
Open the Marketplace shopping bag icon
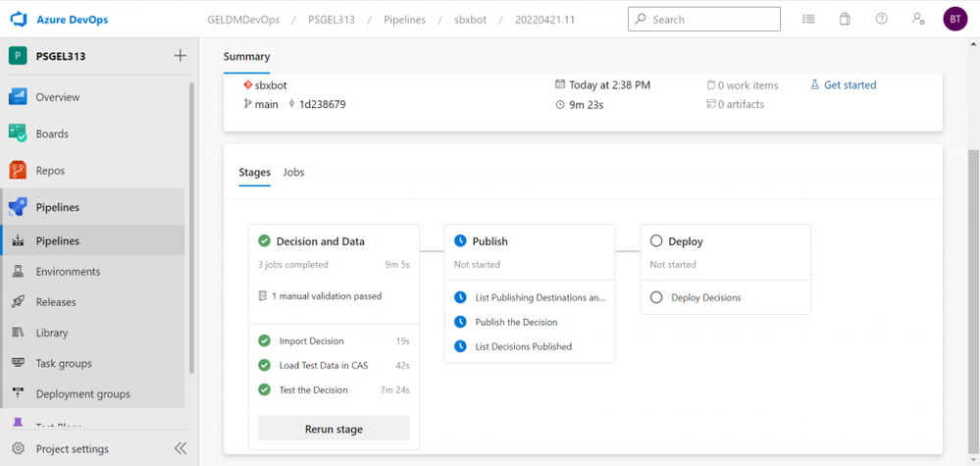tap(845, 19)
